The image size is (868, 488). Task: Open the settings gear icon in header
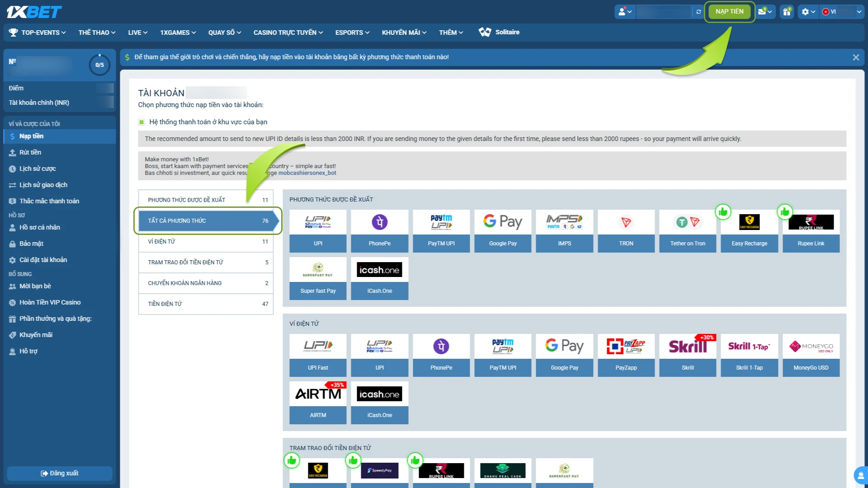coord(808,12)
